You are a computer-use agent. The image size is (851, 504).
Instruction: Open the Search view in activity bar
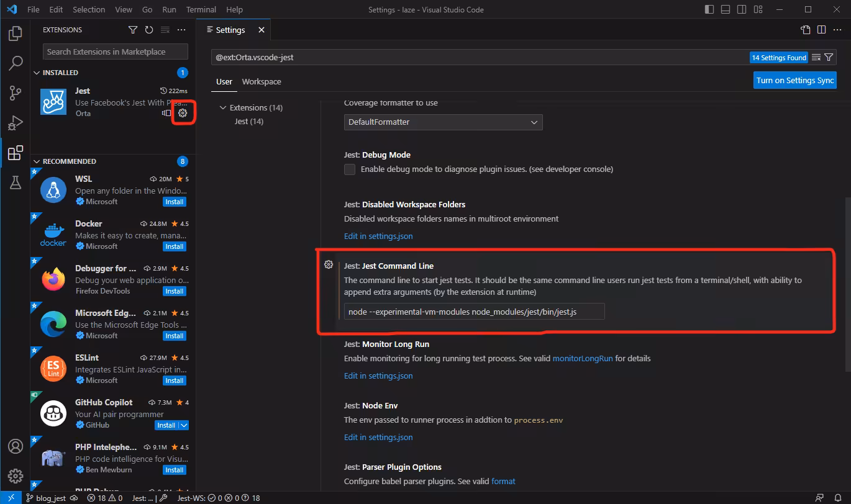click(x=16, y=63)
